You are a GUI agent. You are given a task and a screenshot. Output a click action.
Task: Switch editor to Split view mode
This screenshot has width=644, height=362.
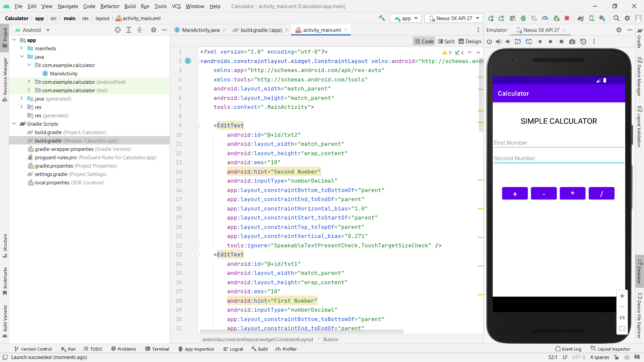[x=446, y=41]
